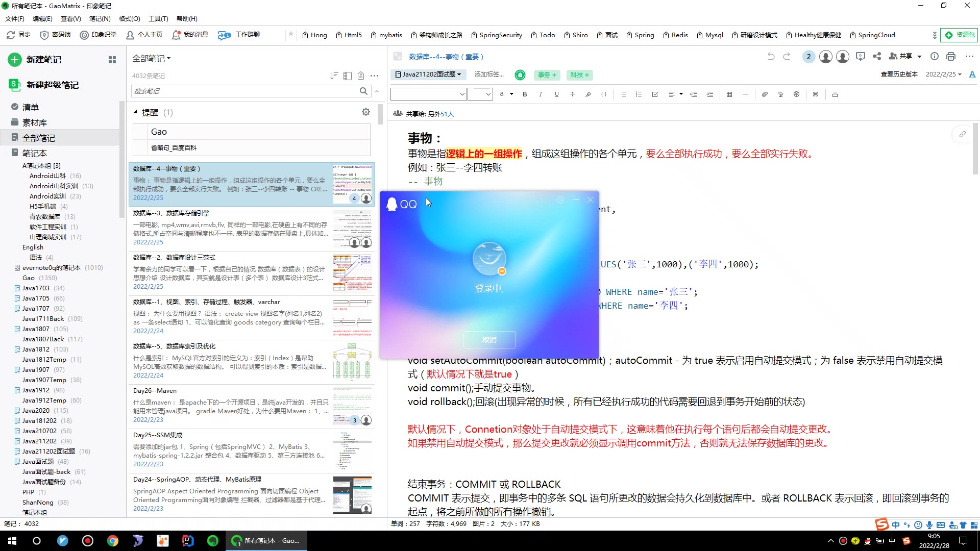Image resolution: width=980 pixels, height=551 pixels.
Task: Click the bold formatting icon
Action: [526, 93]
